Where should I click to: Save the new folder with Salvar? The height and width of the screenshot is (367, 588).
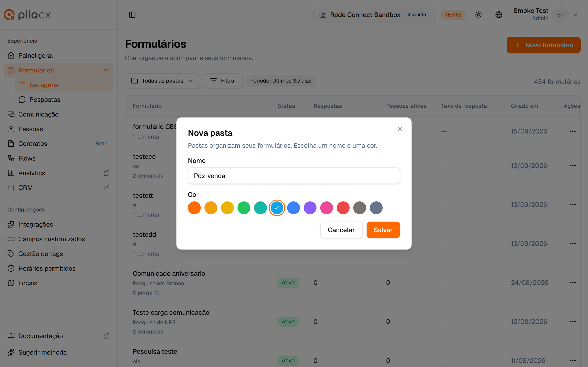click(x=383, y=230)
